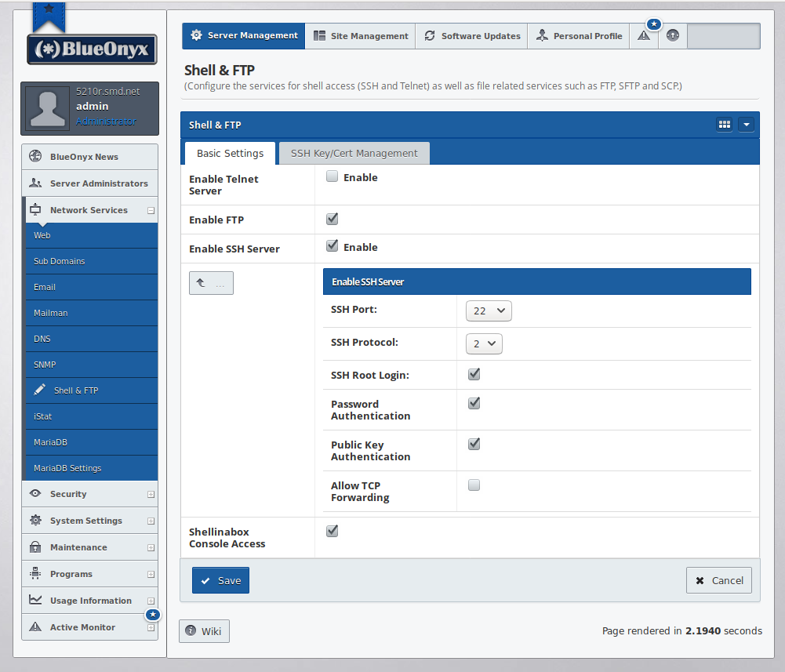Screen dimensions: 785x672
Task: Expand the Usage Information menu
Action: [151, 601]
